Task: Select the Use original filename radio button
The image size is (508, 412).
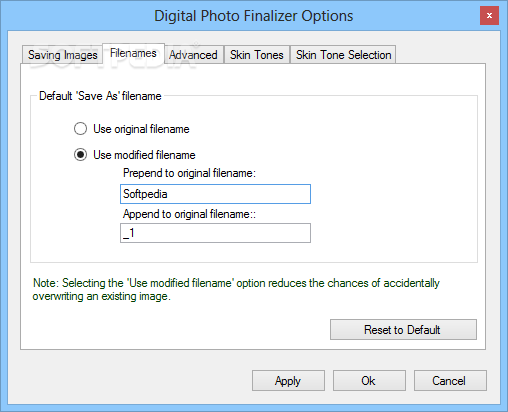Action: pyautogui.click(x=80, y=129)
